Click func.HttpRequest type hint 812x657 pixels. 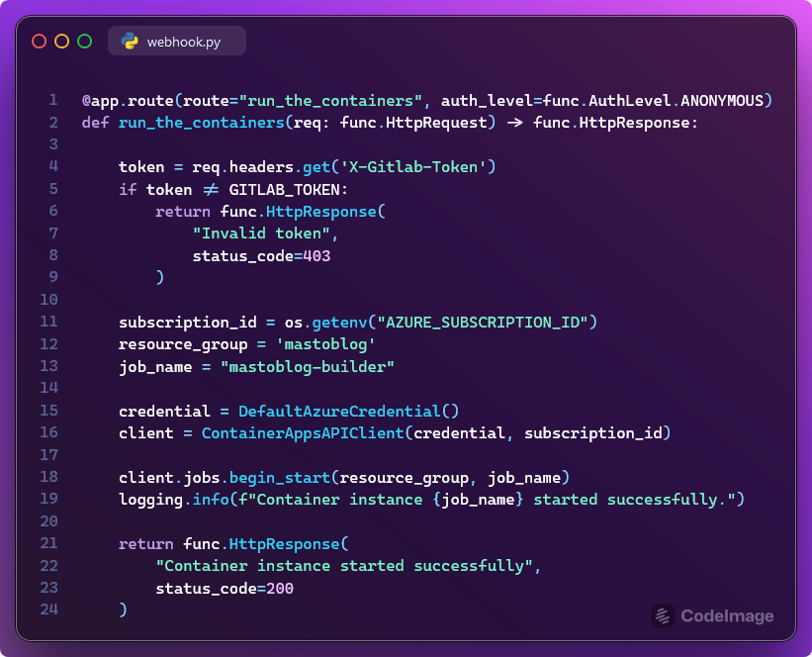413,123
